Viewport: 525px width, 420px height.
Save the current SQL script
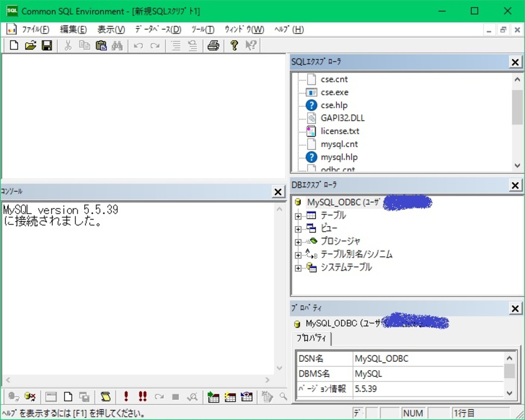(x=47, y=46)
